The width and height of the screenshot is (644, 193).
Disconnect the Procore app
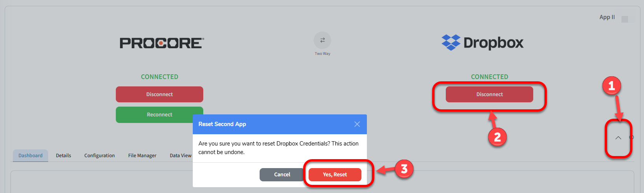[x=159, y=95]
